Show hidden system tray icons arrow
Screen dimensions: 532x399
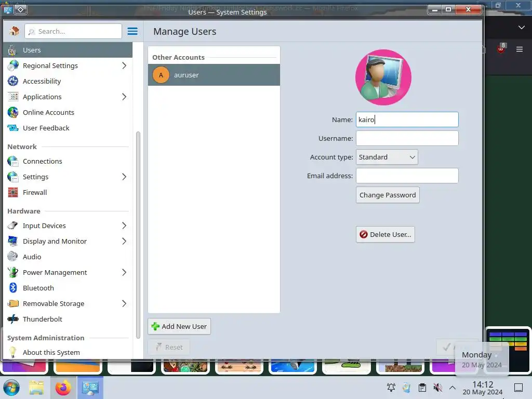point(453,388)
